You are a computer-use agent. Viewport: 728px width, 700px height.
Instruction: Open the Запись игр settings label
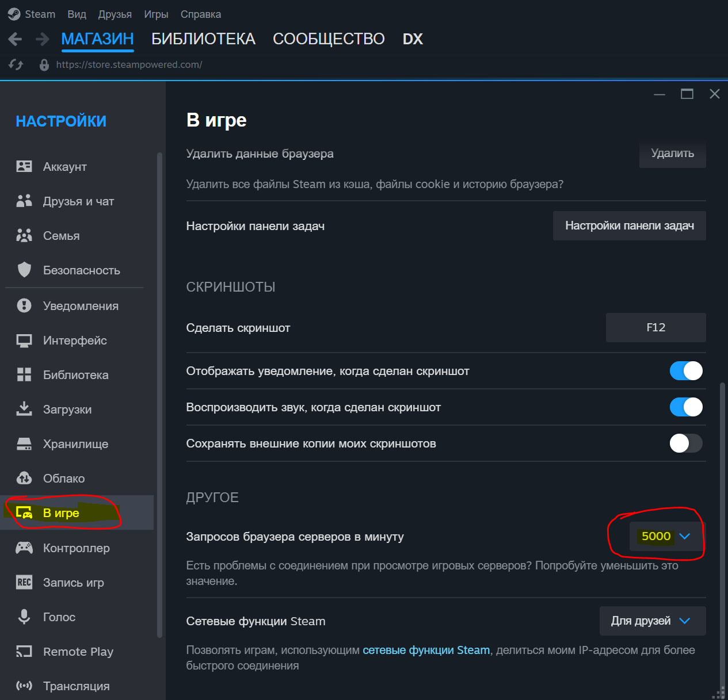(x=73, y=583)
